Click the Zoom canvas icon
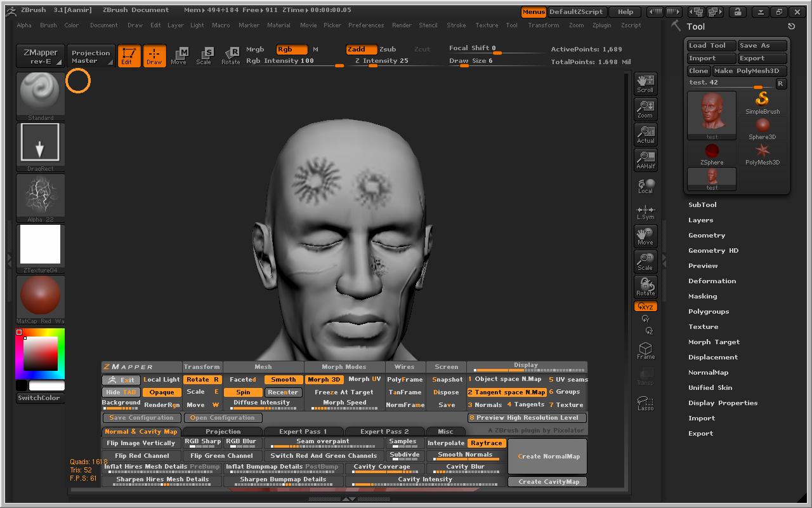 coord(645,109)
